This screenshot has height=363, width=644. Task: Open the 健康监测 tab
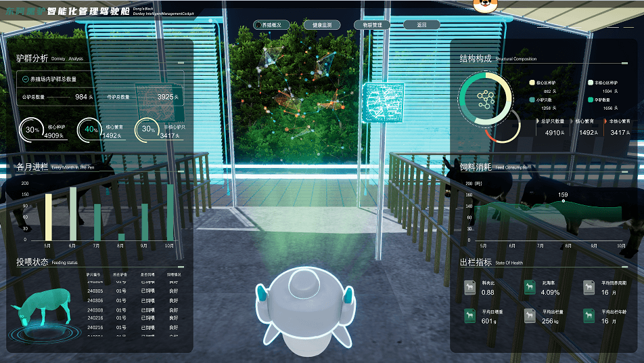322,25
